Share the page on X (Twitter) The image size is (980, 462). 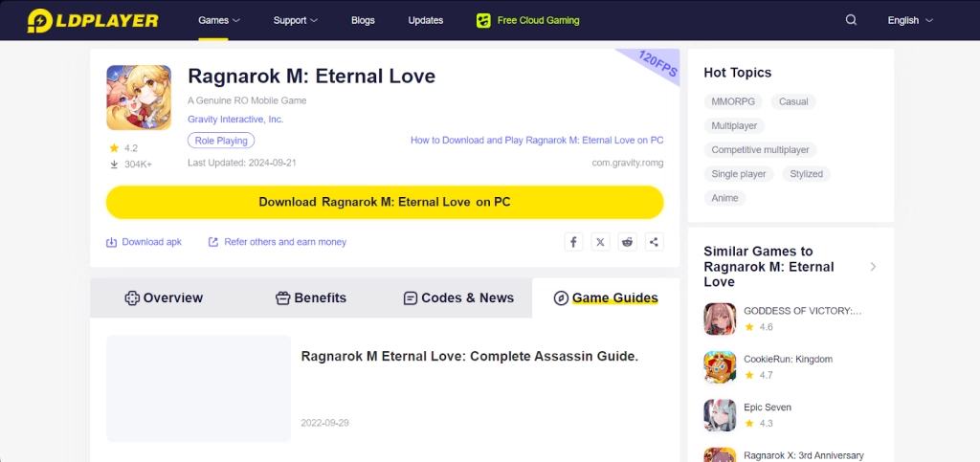tap(600, 242)
